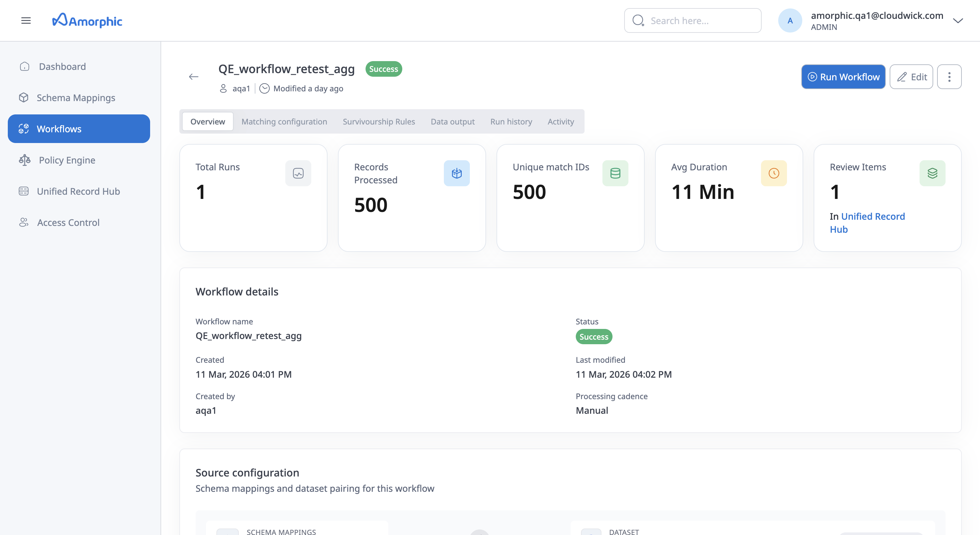The width and height of the screenshot is (980, 535).
Task: Open Schema Mappings in the sidebar
Action: click(x=79, y=98)
